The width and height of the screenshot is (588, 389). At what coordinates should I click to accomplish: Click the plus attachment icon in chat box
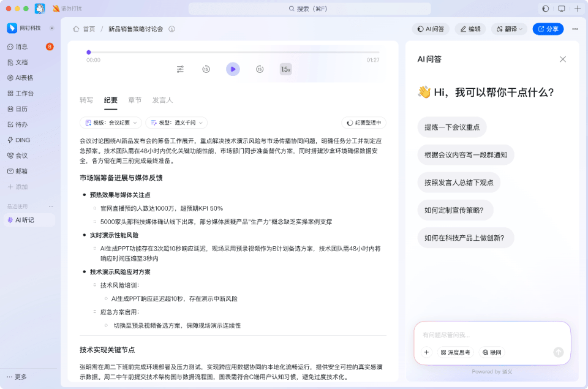427,352
